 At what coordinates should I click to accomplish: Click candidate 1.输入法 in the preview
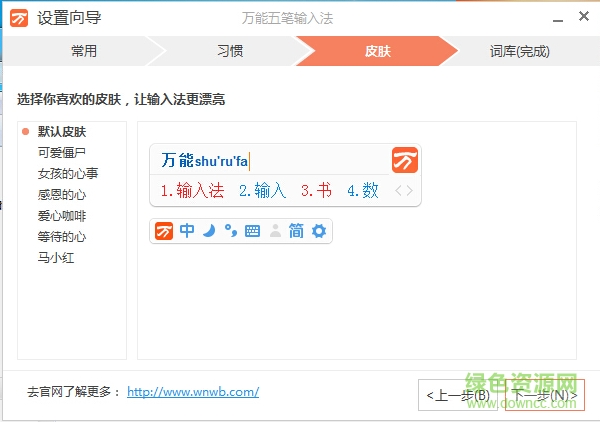[192, 190]
